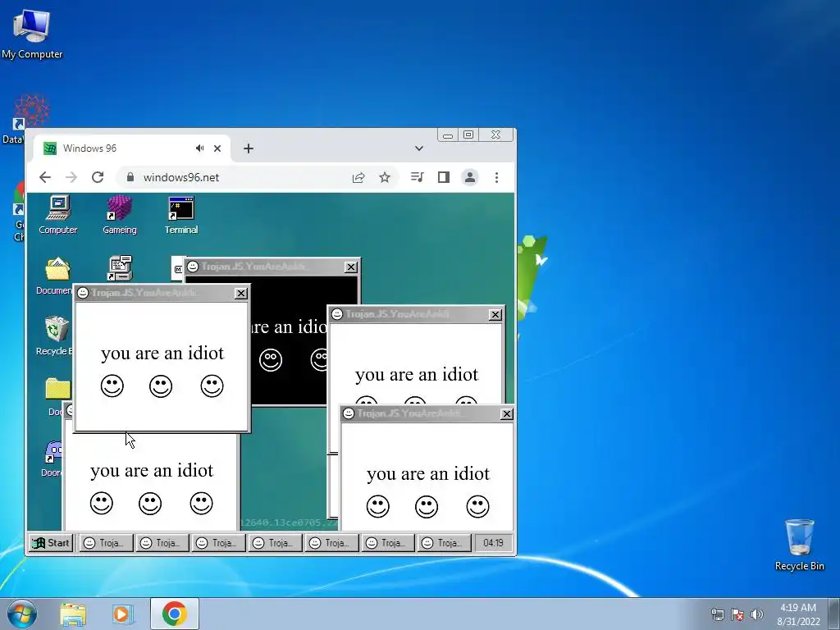This screenshot has width=840, height=630.
Task: Launch Terminal in Windows 96
Action: coord(181,216)
